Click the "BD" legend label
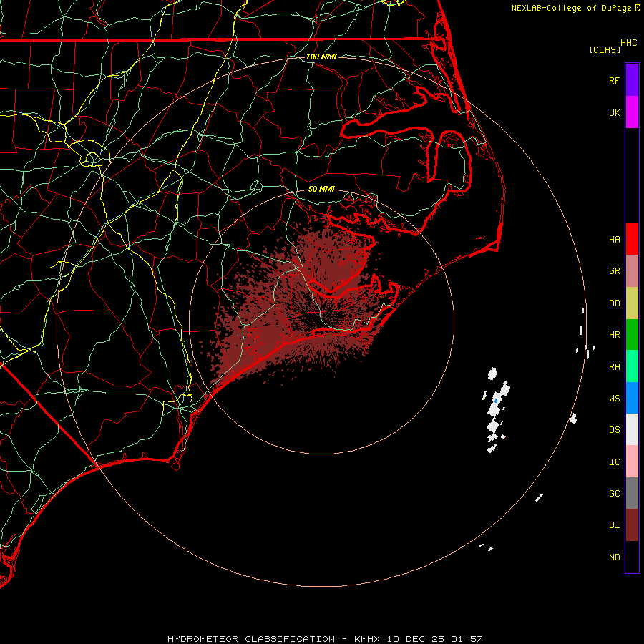Image resolution: width=644 pixels, height=644 pixels. pos(614,303)
